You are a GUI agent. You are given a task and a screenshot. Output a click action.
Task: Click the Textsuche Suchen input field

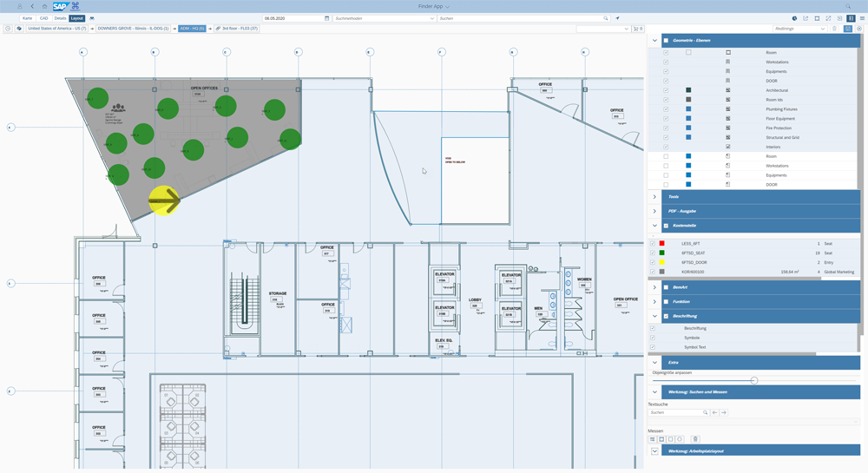point(679,413)
